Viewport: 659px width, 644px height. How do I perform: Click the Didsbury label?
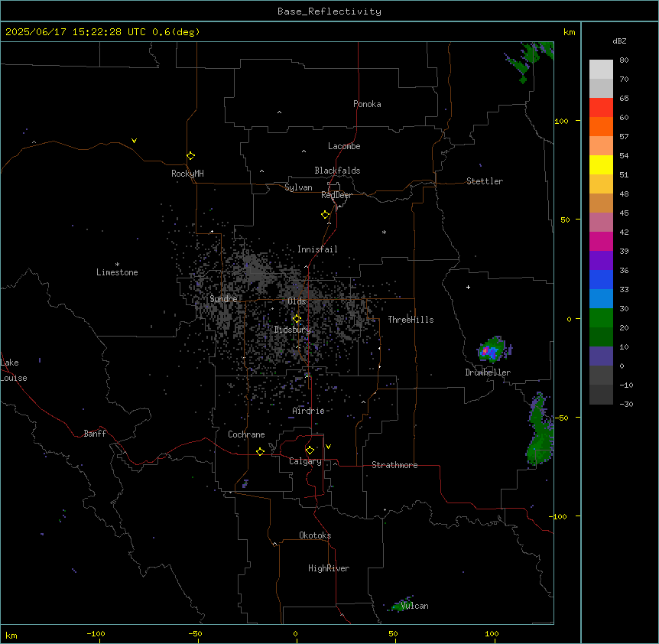click(x=293, y=330)
